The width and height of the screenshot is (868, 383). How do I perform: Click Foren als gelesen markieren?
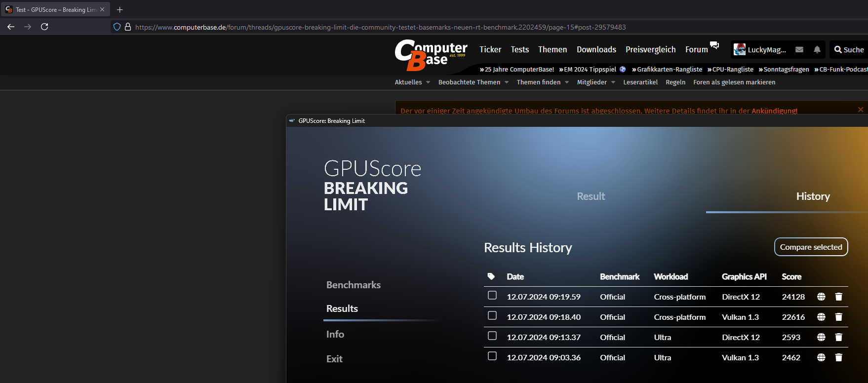tap(734, 82)
